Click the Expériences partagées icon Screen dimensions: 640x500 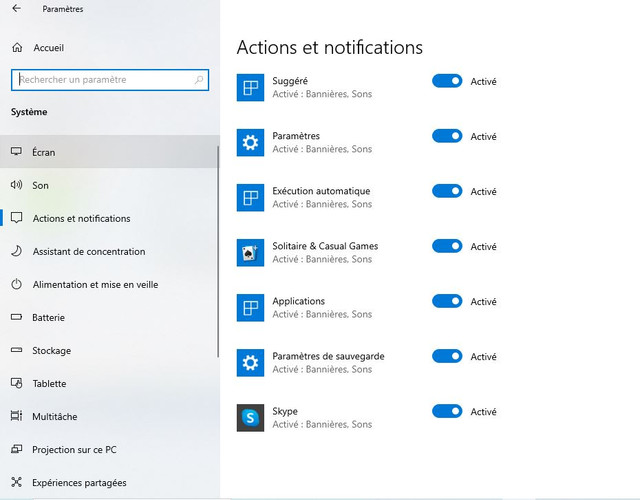tap(16, 482)
